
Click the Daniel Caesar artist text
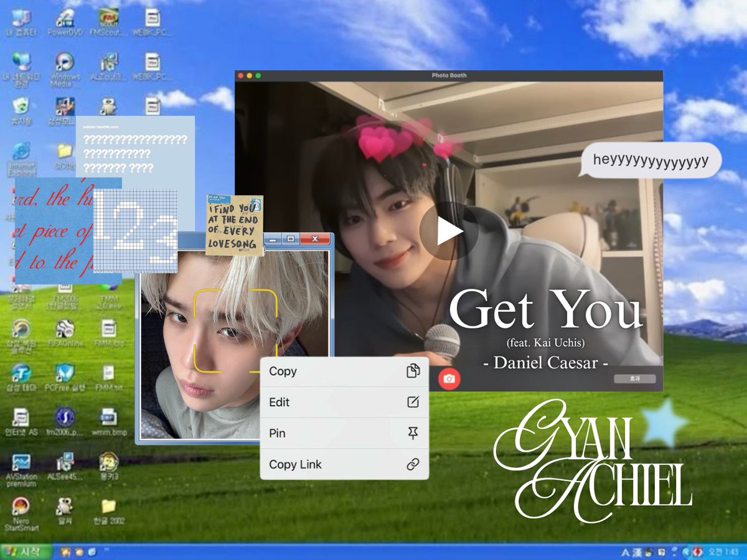point(545,362)
